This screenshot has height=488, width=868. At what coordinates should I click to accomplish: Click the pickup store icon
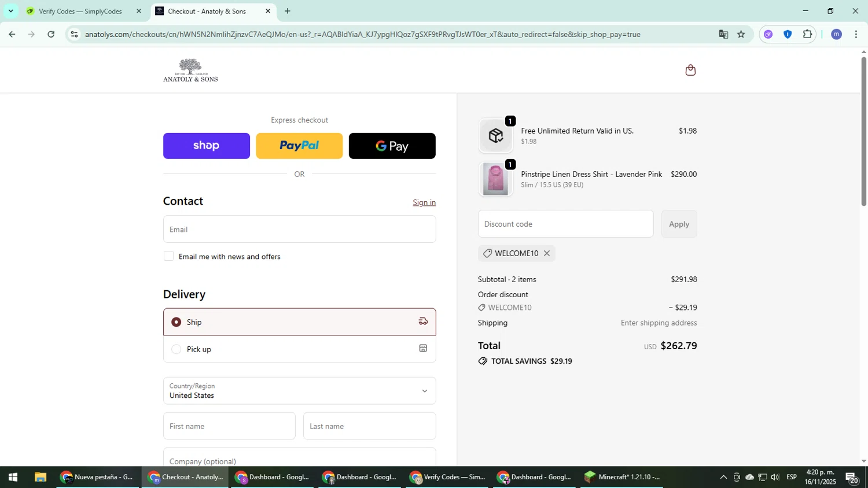[423, 349]
